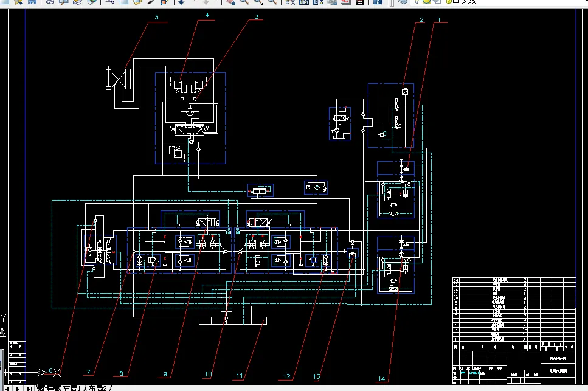Pick the hydraulic motor circle symbol
The width and height of the screenshot is (588, 391).
(190, 112)
